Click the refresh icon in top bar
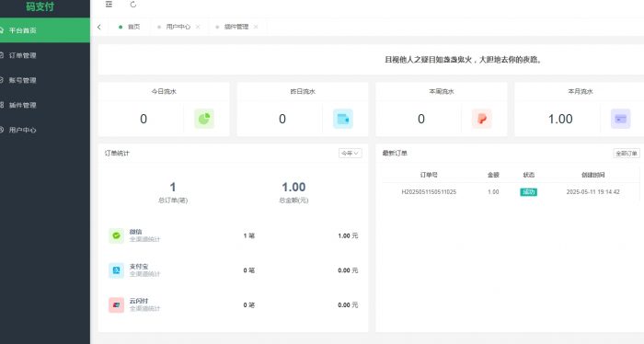This screenshot has width=644, height=344. [133, 5]
